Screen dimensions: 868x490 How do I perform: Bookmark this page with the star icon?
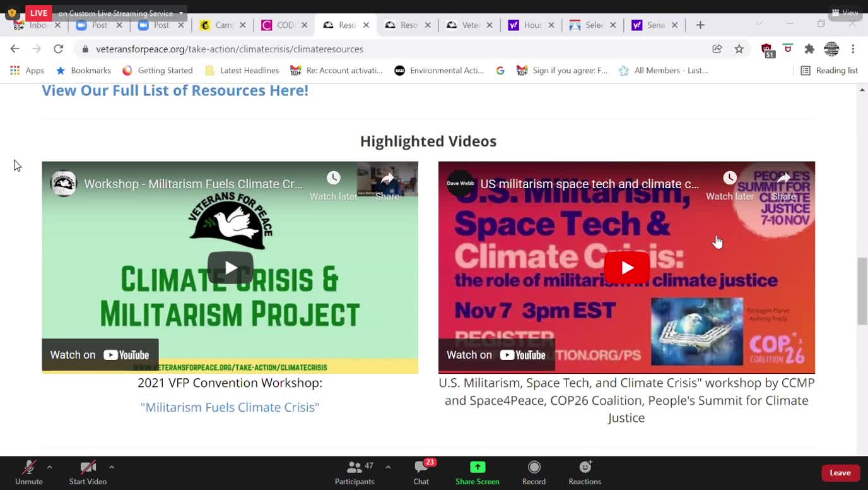tap(739, 49)
